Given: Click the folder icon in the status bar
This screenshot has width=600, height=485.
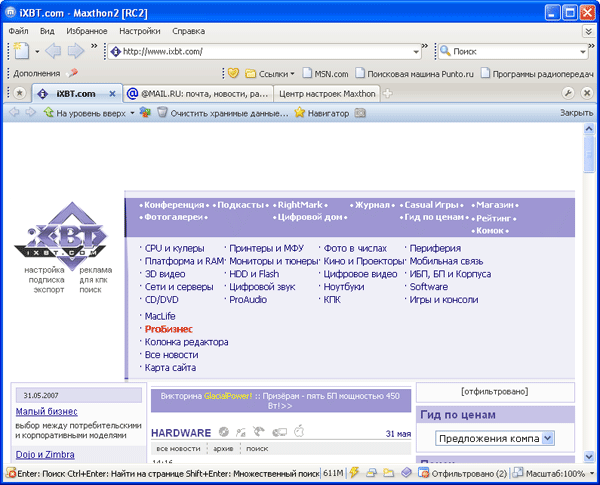Looking at the screenshot, I should (x=388, y=473).
